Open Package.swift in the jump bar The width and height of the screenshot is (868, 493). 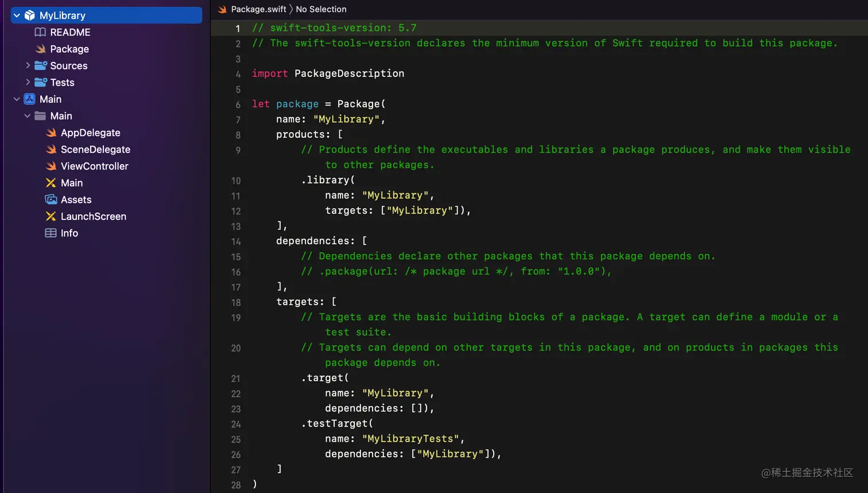[258, 9]
